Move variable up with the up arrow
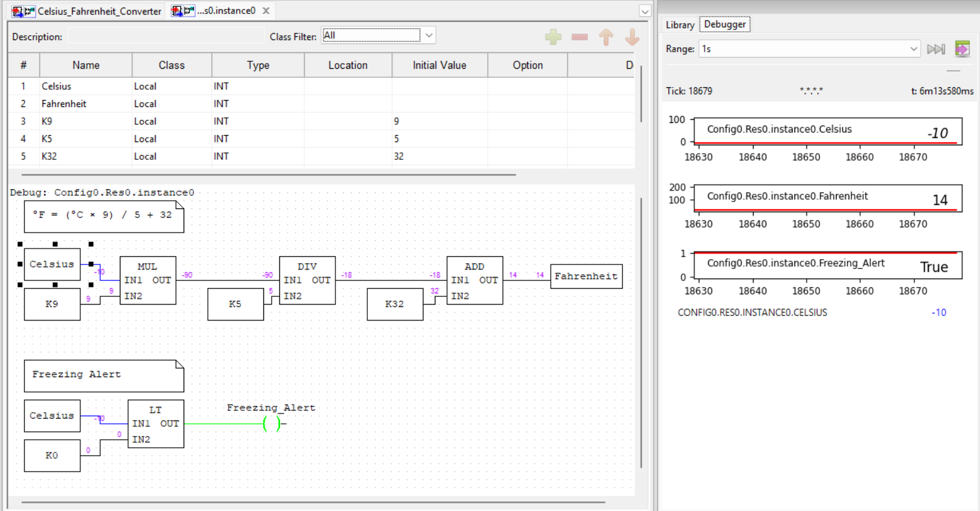980x511 pixels. pos(606,37)
